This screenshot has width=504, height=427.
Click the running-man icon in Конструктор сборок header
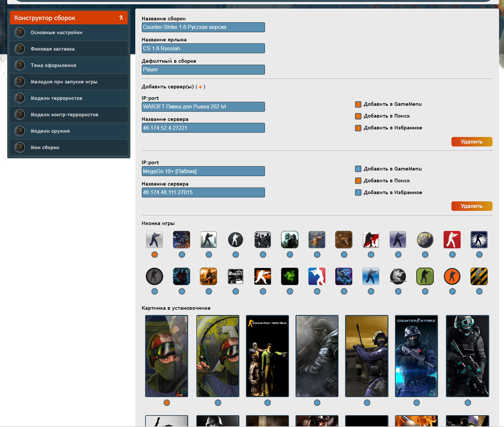[x=121, y=18]
